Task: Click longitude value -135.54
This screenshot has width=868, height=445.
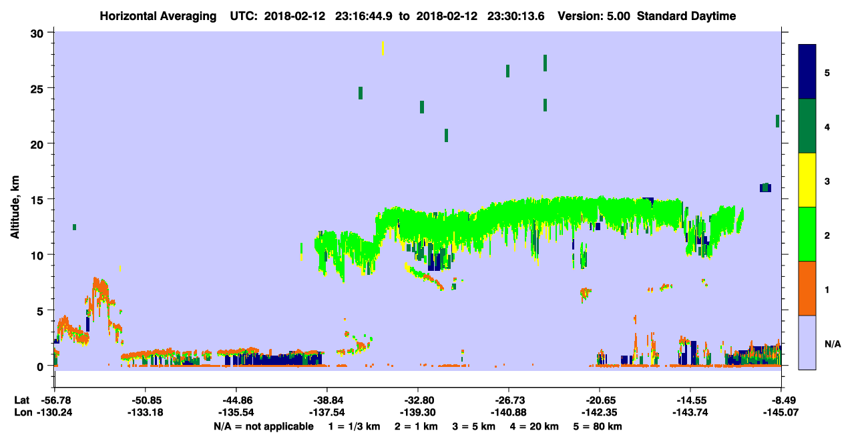Action: pyautogui.click(x=236, y=412)
